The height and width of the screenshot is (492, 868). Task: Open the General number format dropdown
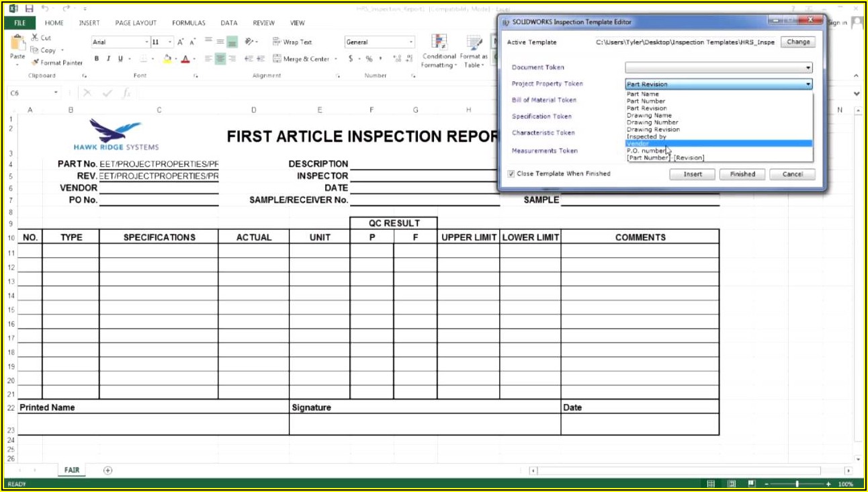411,42
